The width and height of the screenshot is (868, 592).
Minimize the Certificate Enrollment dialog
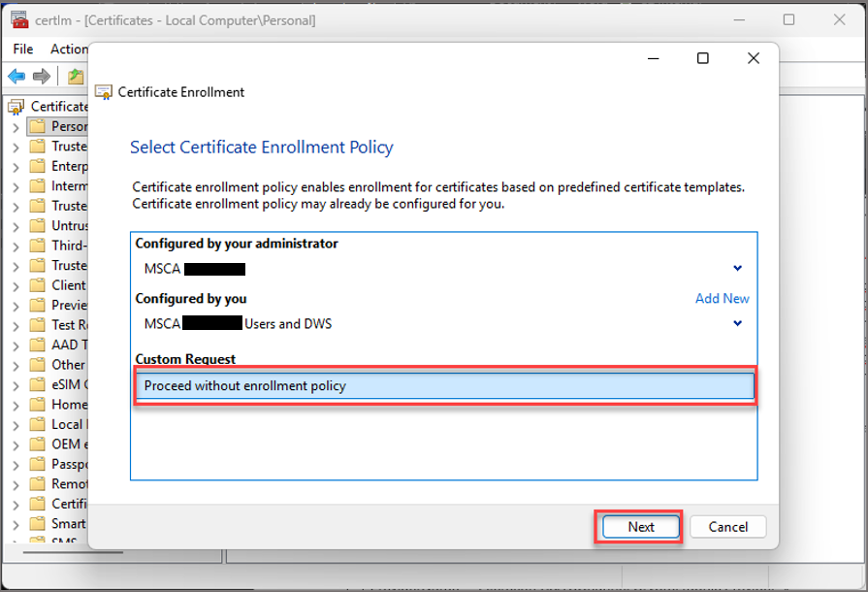(654, 58)
